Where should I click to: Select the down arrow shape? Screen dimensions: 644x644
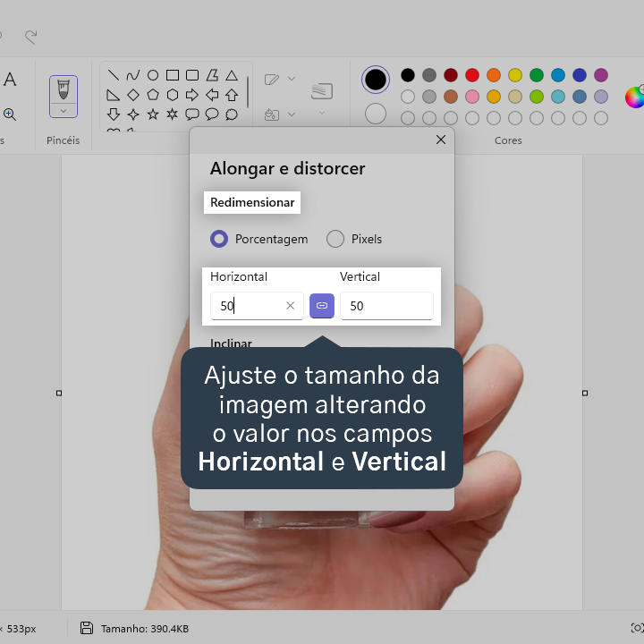click(x=114, y=114)
